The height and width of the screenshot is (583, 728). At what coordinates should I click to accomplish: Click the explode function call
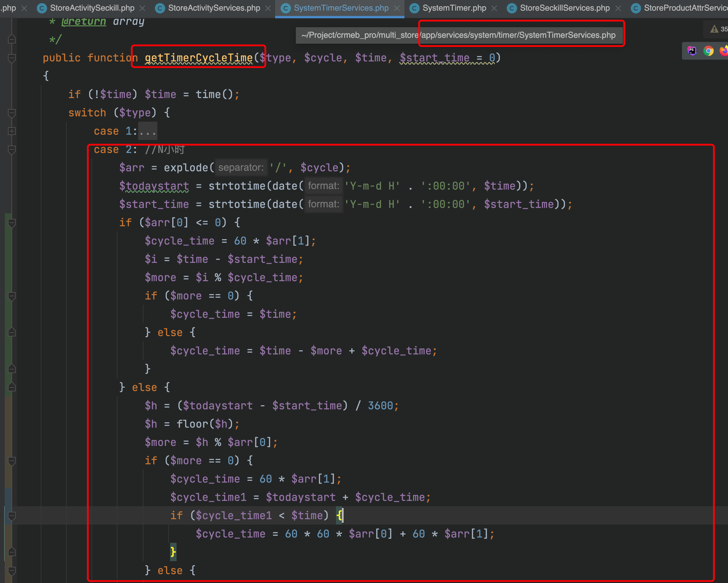tap(186, 167)
